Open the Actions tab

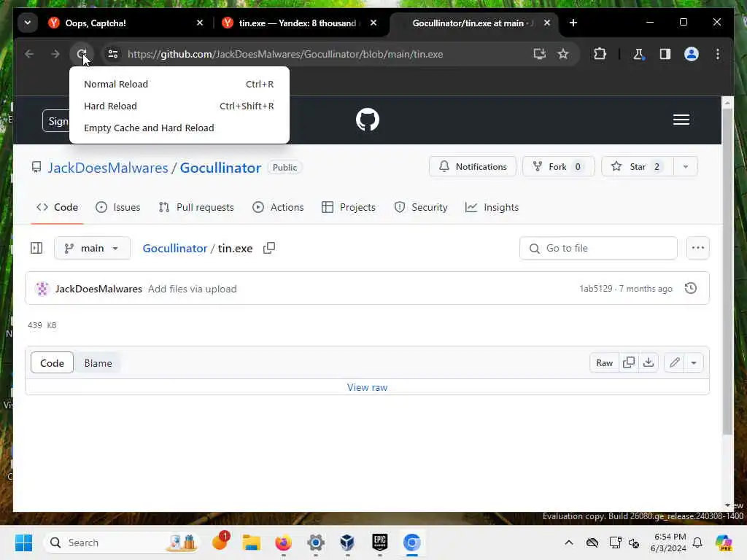click(x=278, y=207)
